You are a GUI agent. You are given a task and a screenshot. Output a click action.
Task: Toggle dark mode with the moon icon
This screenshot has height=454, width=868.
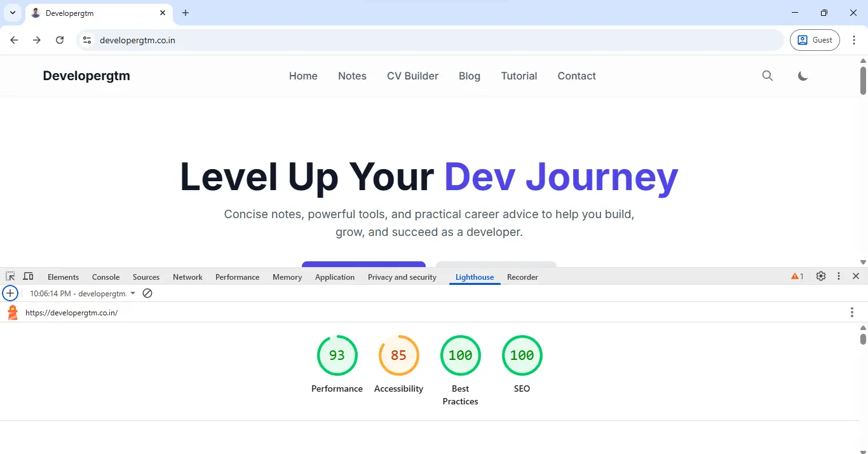803,76
